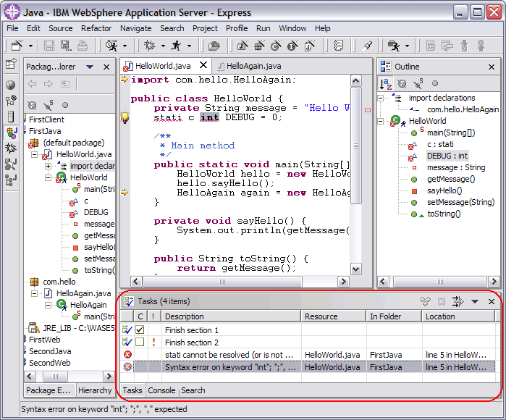This screenshot has width=506, height=420.
Task: Toggle Hide Fields in Package Explorer toolbar
Action: point(32,105)
